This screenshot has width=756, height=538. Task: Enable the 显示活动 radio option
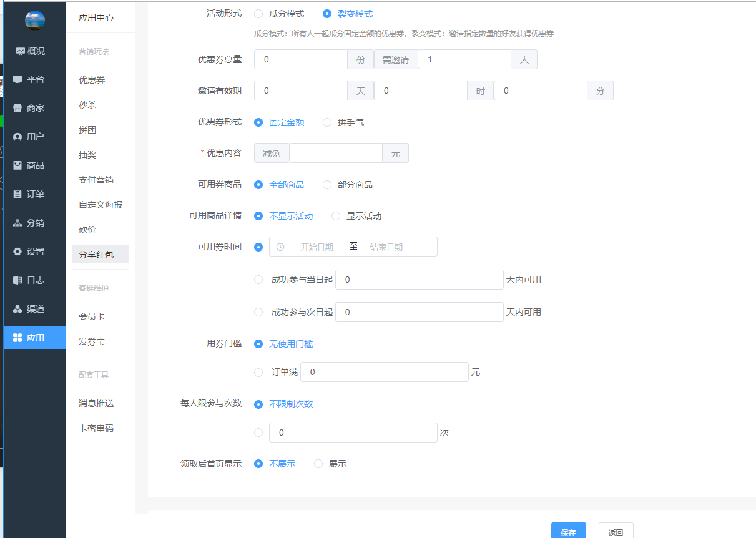tap(336, 216)
